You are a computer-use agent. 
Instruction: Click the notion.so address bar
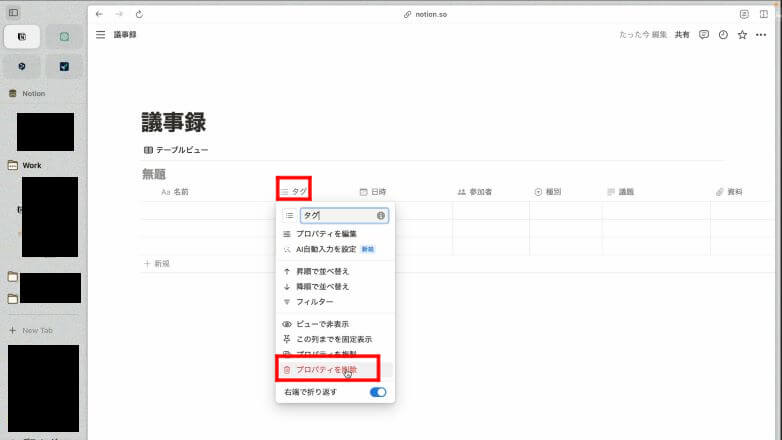tap(425, 14)
